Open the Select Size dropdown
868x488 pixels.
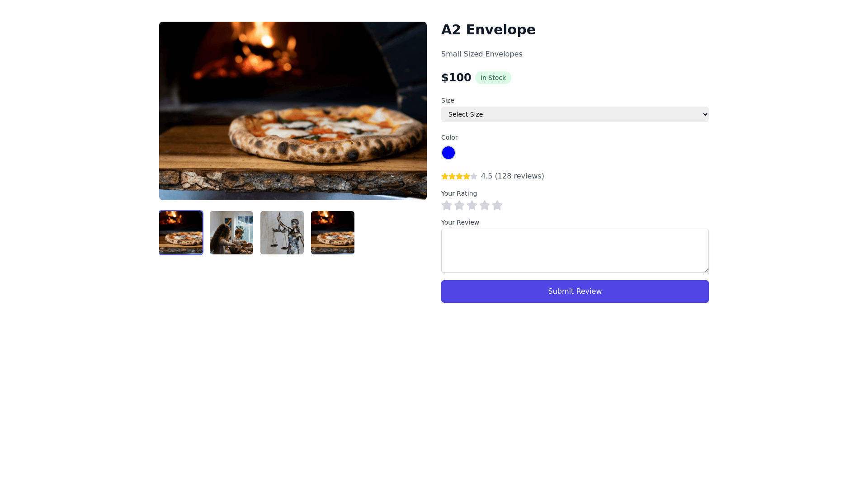[x=575, y=114]
